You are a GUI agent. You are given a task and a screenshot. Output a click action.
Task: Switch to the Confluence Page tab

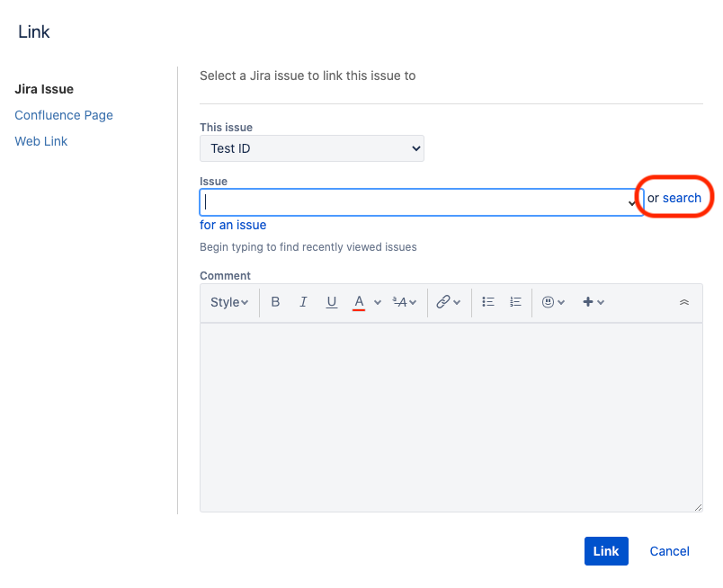click(x=64, y=115)
